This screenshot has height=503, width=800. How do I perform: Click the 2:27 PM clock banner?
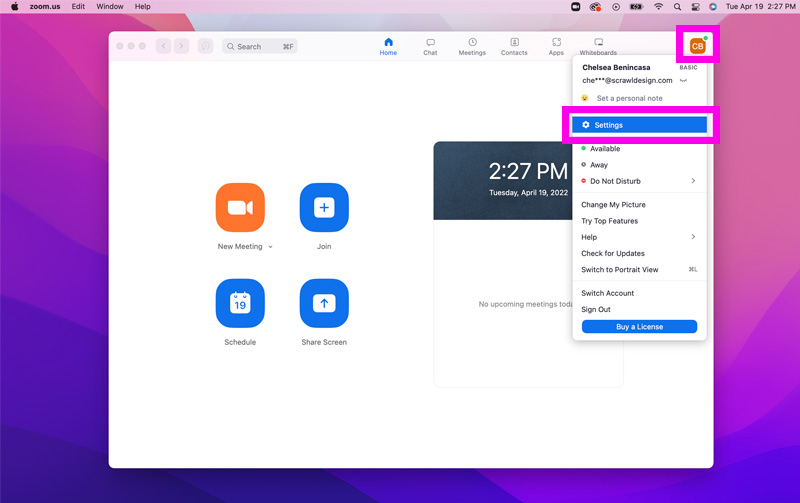(528, 171)
